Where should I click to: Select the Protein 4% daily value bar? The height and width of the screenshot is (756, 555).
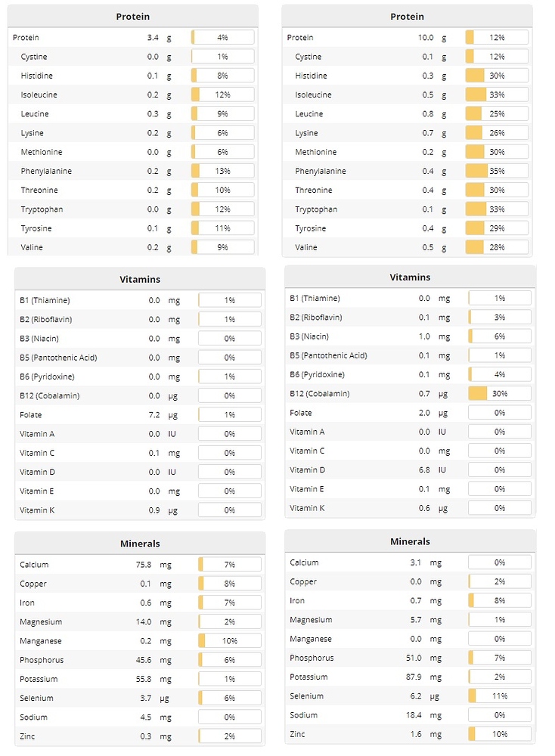(x=222, y=37)
